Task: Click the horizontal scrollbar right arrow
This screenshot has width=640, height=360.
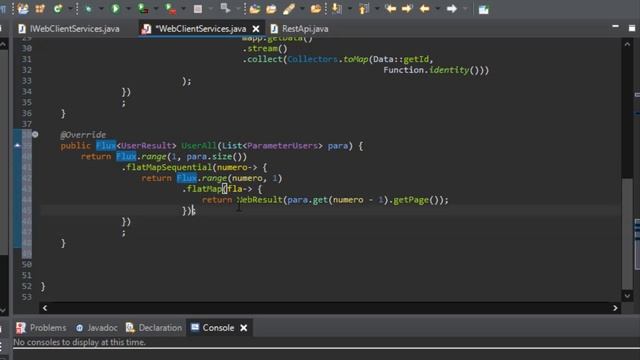Action: pyautogui.click(x=615, y=308)
